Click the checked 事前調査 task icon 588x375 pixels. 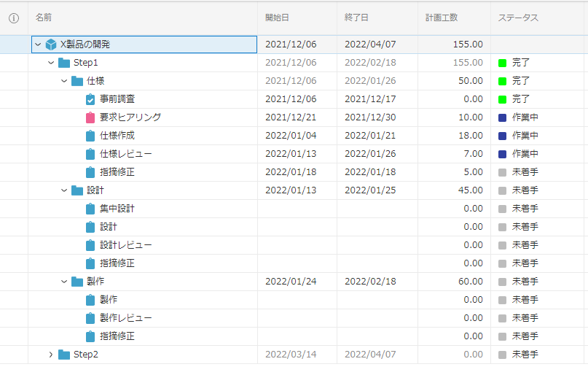tap(90, 99)
